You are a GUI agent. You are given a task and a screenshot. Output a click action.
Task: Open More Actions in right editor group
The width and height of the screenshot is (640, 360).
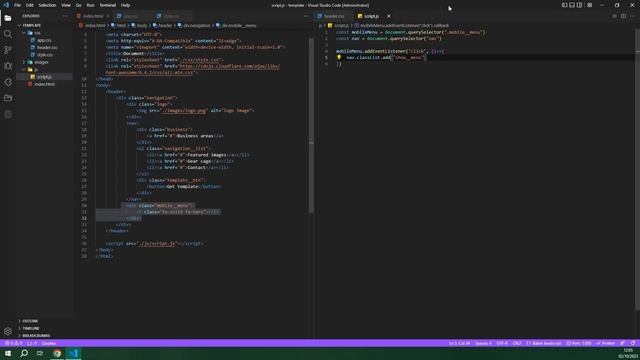[x=632, y=16]
